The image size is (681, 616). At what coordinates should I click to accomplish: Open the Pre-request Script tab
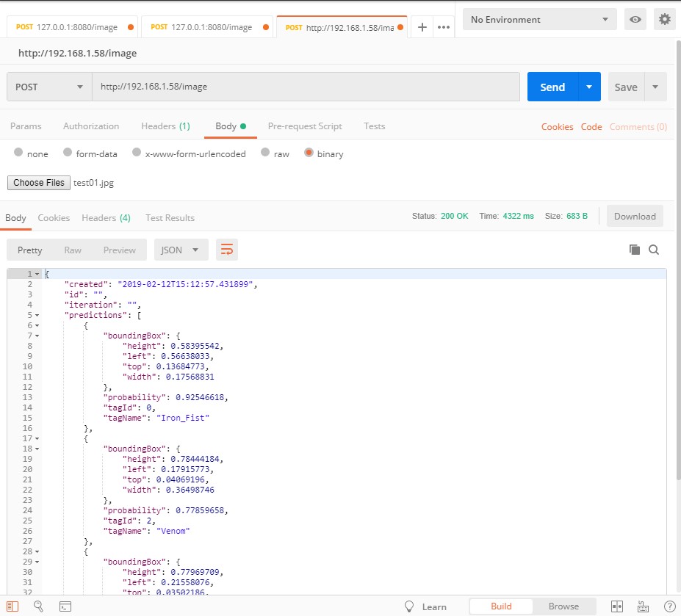point(304,126)
